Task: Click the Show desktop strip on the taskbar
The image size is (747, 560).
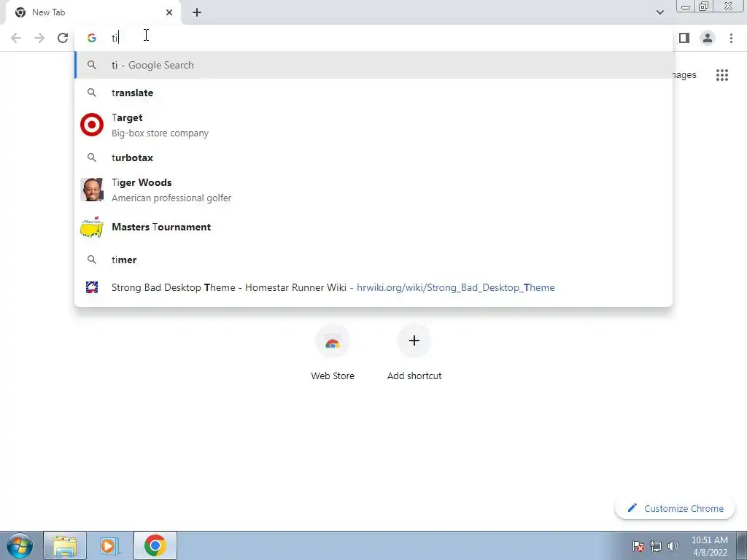Action: coord(742,545)
